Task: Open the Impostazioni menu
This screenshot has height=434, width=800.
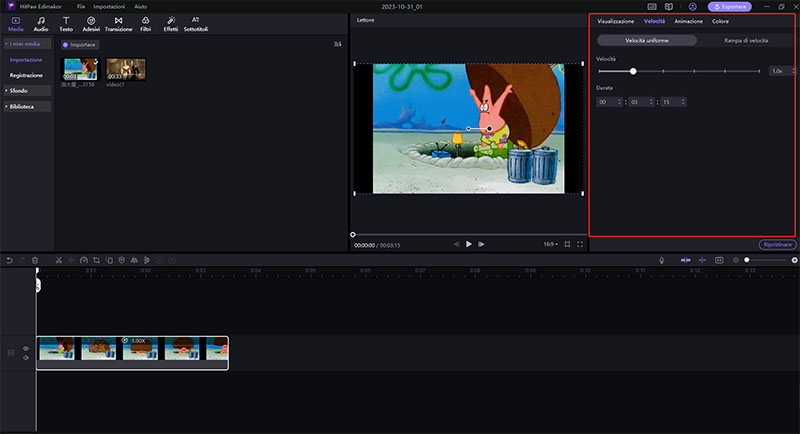Action: click(109, 7)
